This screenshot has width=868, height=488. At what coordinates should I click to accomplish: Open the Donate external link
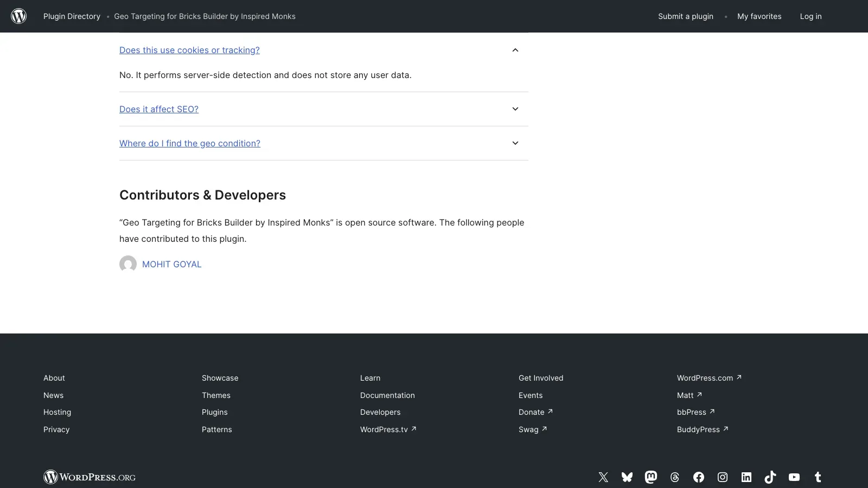[x=535, y=412]
